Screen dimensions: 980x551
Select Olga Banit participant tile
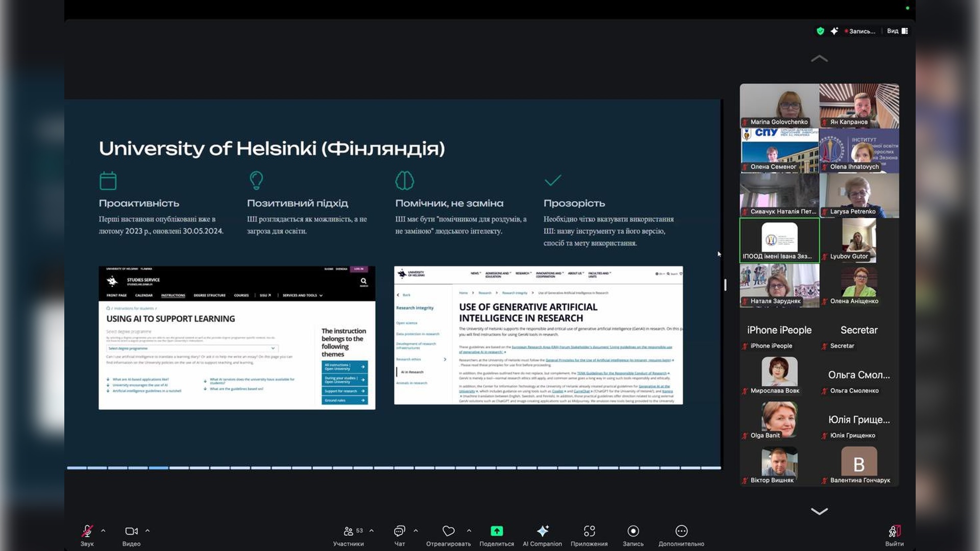pyautogui.click(x=779, y=420)
